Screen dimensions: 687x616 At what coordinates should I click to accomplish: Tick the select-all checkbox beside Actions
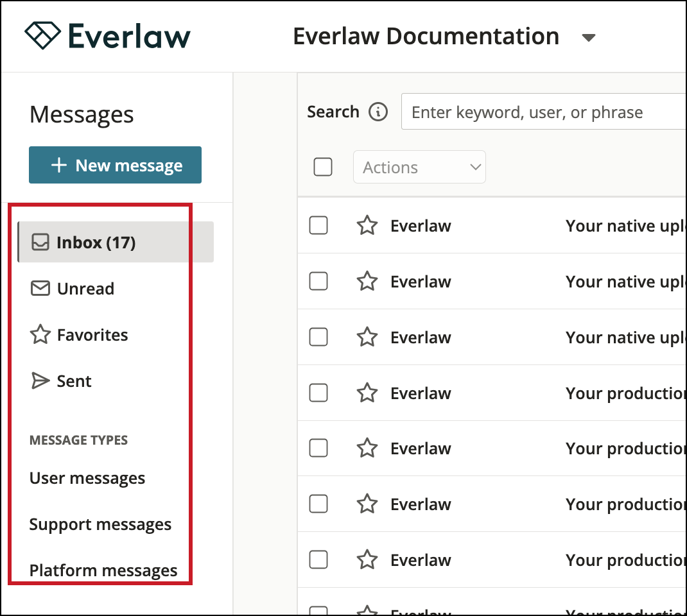click(x=323, y=167)
